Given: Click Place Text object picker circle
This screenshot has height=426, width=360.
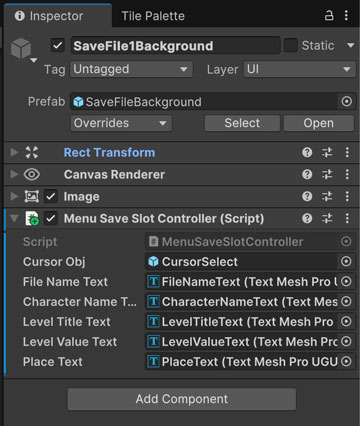Looking at the screenshot, I should point(346,361).
